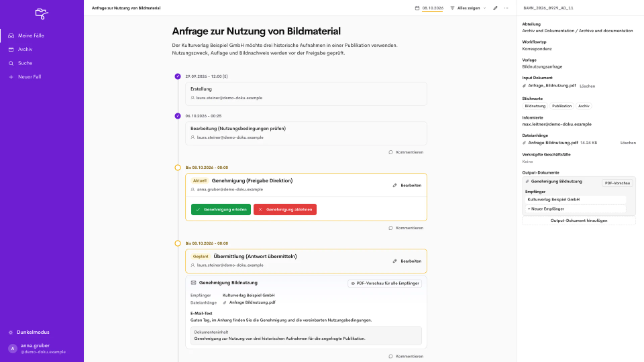Click Löschen next to Input Dokument

(588, 86)
